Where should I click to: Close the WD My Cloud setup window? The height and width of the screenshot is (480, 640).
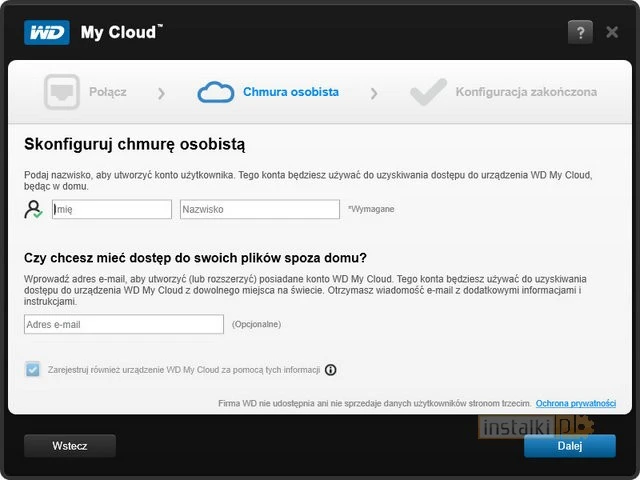[x=612, y=32]
